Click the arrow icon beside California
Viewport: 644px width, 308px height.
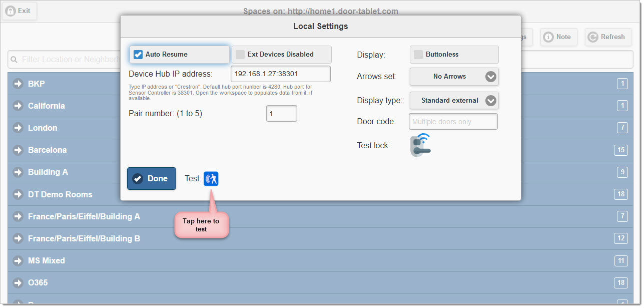18,106
